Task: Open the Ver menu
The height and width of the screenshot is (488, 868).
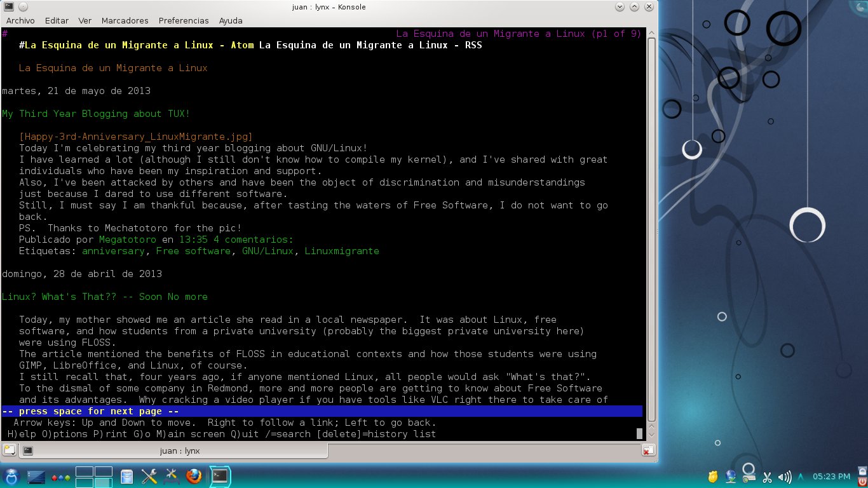Action: point(85,20)
